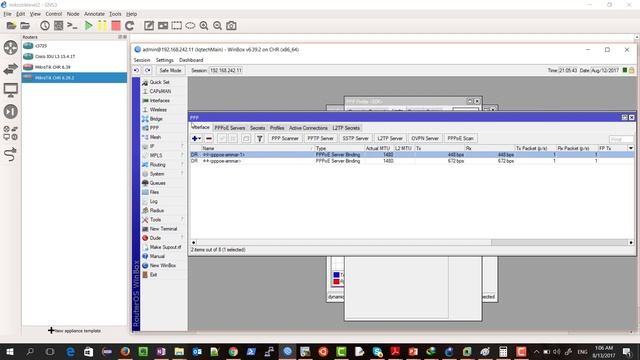
Task: Open the File menu in GNS3
Action: point(7,14)
